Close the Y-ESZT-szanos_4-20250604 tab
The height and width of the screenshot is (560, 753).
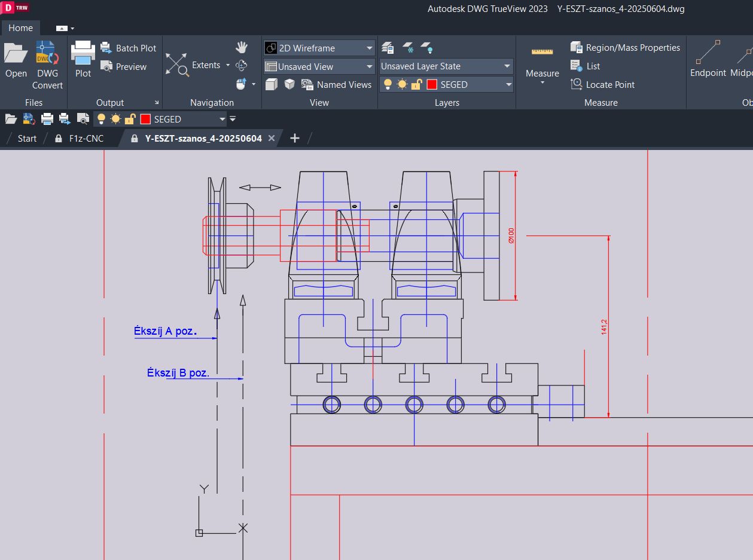[272, 138]
